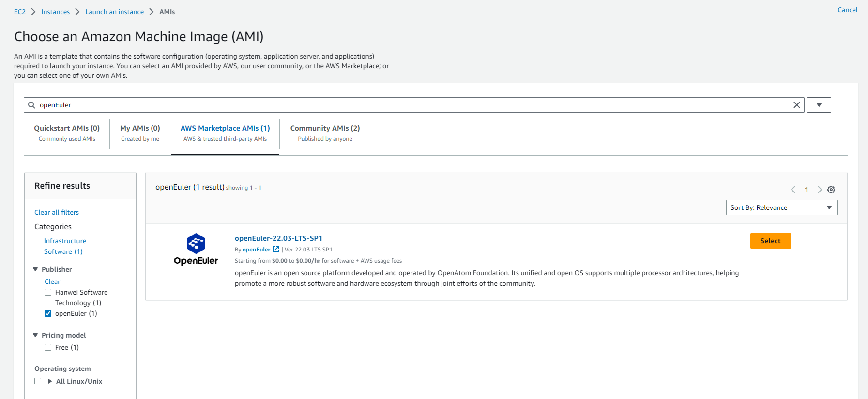Open the Sort By Relevance dropdown
Image resolution: width=868 pixels, height=399 pixels.
coord(781,207)
